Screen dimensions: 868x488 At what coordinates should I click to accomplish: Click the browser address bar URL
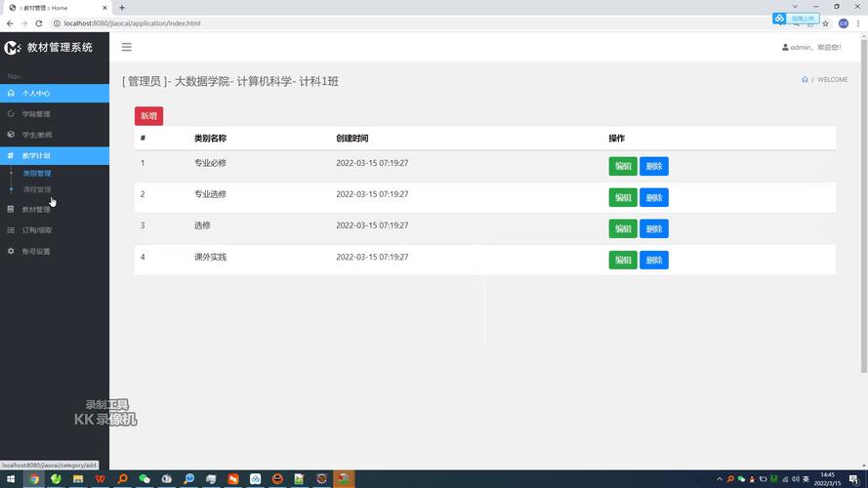(x=125, y=23)
